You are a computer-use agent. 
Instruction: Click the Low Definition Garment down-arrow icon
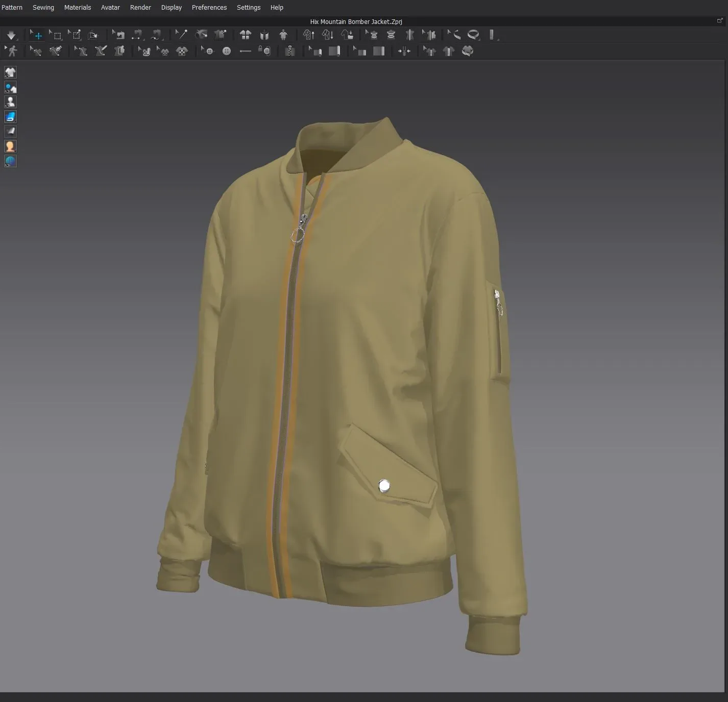click(x=328, y=35)
